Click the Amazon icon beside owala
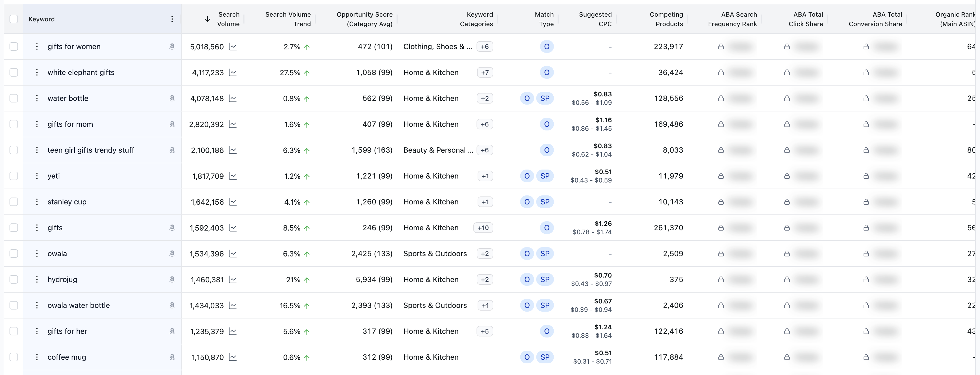Screen dimensions: 980x375 [172, 253]
